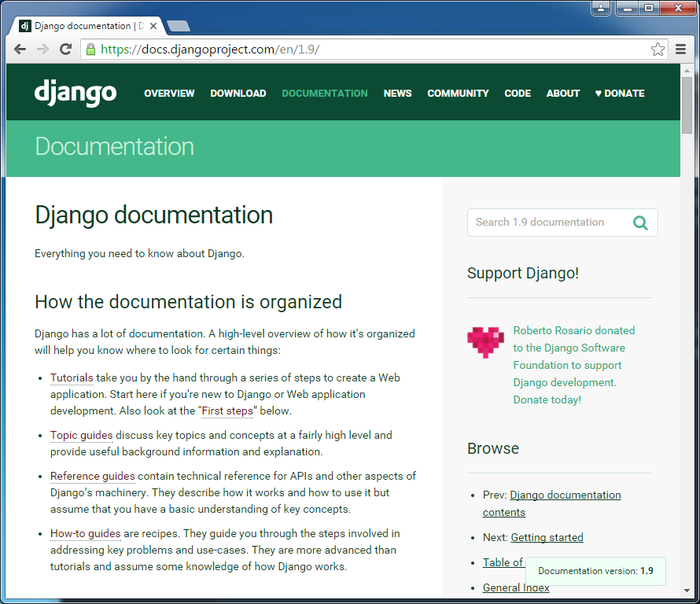Open the General Index link
Screen dimensions: 700x604
pyautogui.click(x=516, y=588)
